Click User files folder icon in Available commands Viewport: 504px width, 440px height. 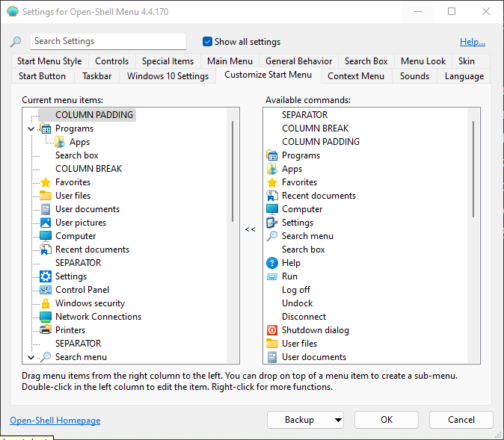click(x=272, y=344)
